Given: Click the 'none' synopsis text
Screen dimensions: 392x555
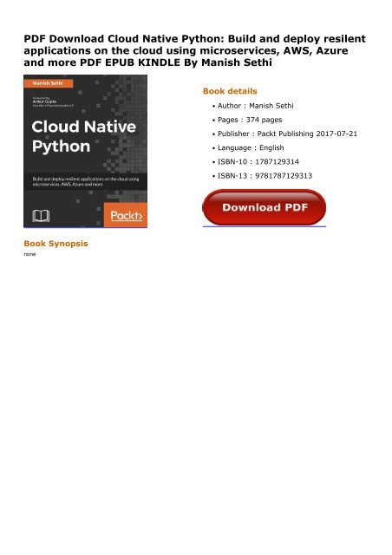Looking at the screenshot, I should click(x=29, y=254).
